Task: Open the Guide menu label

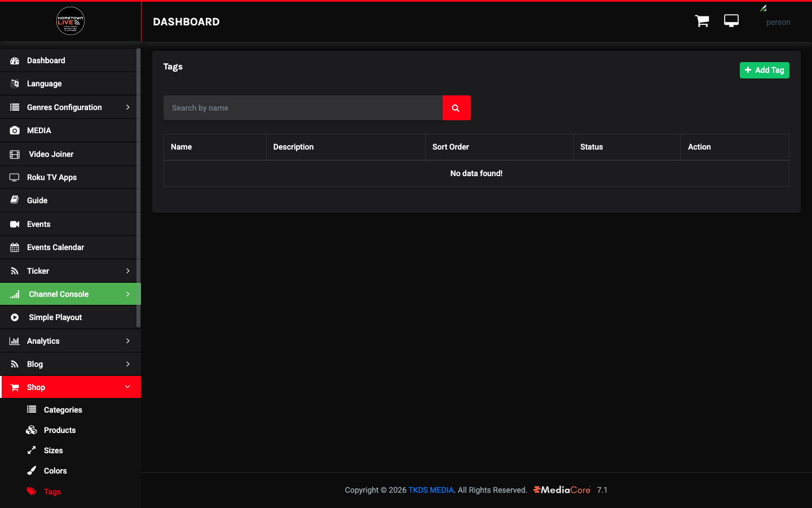Action: coord(37,200)
